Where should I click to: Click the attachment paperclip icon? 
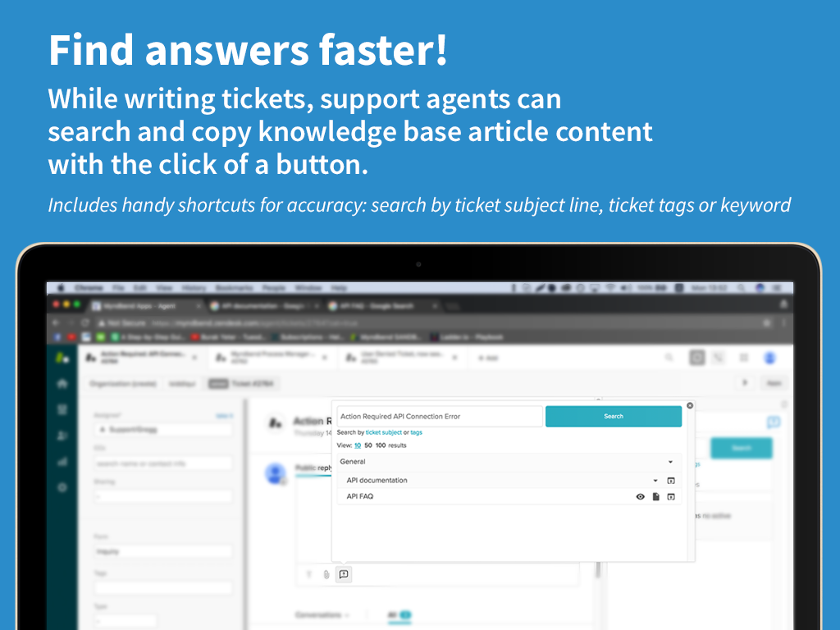326,574
